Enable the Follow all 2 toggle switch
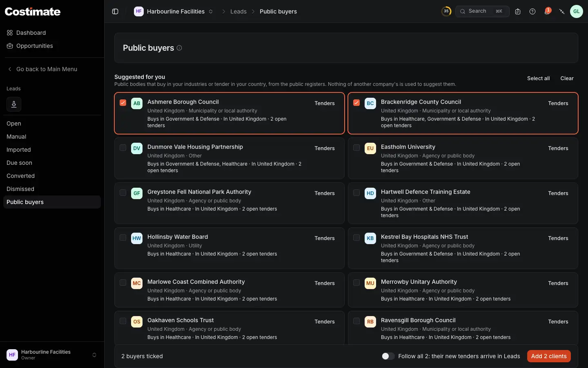This screenshot has height=368, width=588. click(x=388, y=356)
